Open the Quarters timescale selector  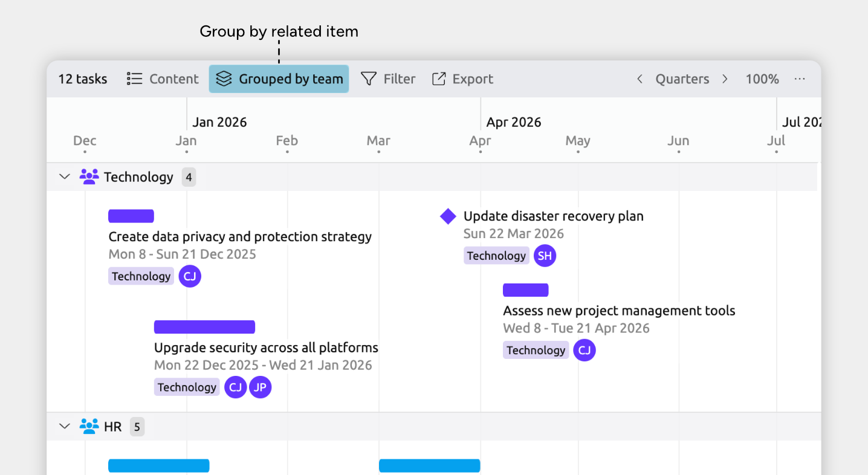tap(682, 79)
